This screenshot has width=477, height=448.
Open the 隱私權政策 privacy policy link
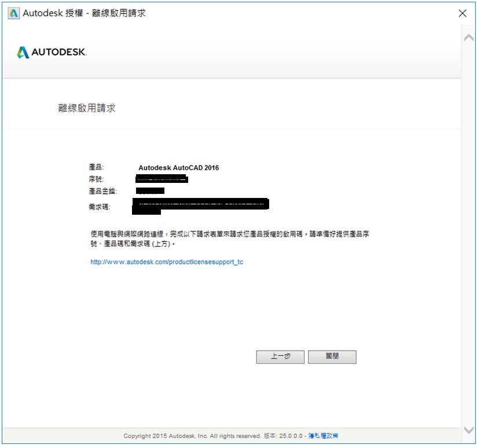pyautogui.click(x=324, y=436)
